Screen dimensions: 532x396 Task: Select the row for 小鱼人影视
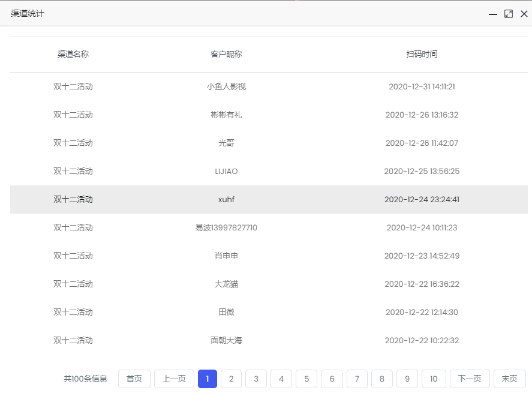pyautogui.click(x=226, y=86)
